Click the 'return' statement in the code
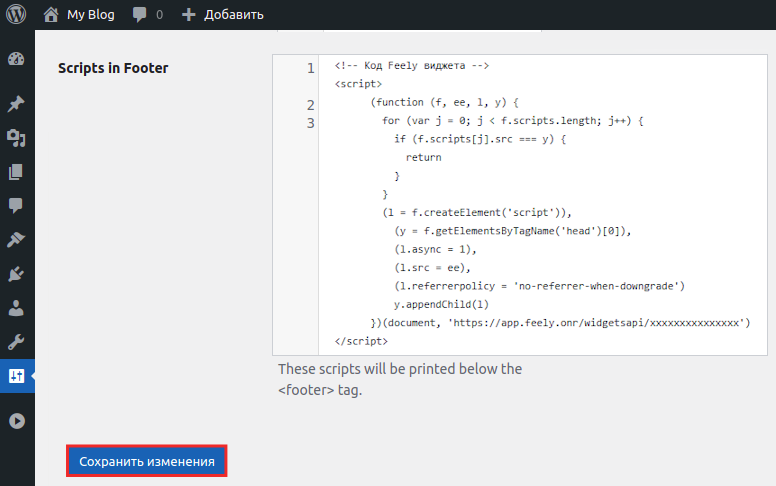776x486 pixels. pos(424,157)
